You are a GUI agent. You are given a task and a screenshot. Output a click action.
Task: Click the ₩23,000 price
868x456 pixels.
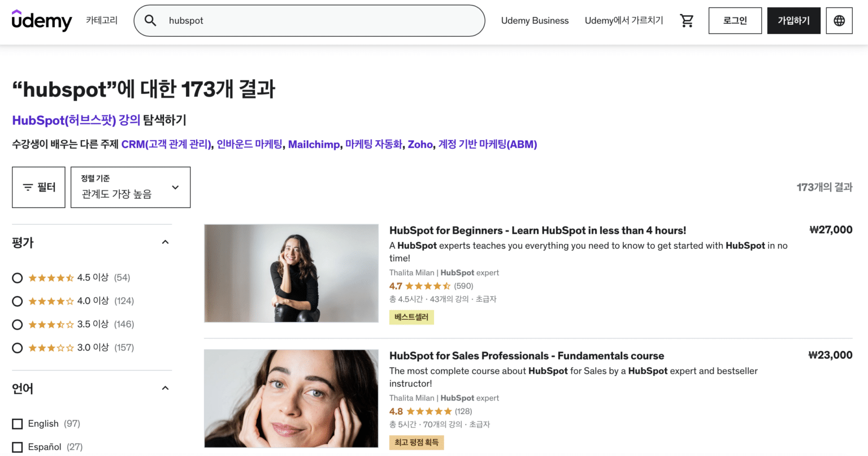tap(830, 355)
